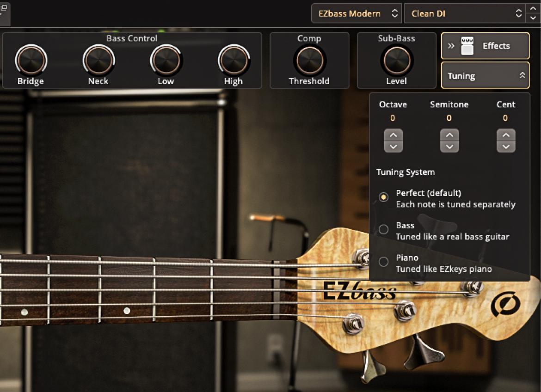Select next preset with down arrow
This screenshot has height=392, width=541.
click(533, 18)
